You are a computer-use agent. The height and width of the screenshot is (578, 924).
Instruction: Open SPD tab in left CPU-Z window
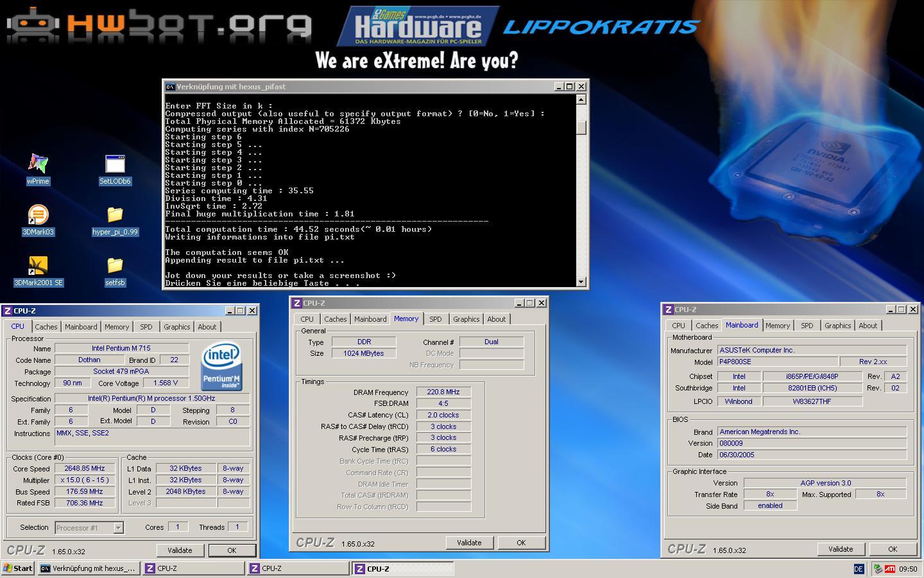coord(146,327)
